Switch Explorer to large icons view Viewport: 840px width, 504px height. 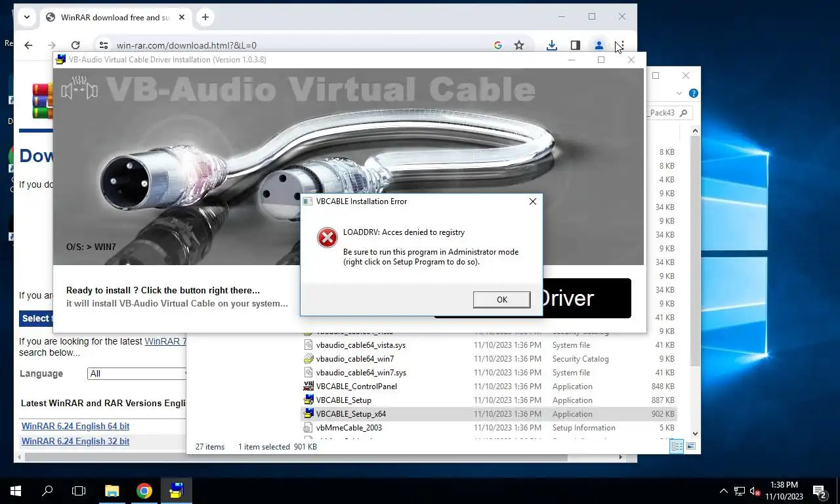pos(690,446)
